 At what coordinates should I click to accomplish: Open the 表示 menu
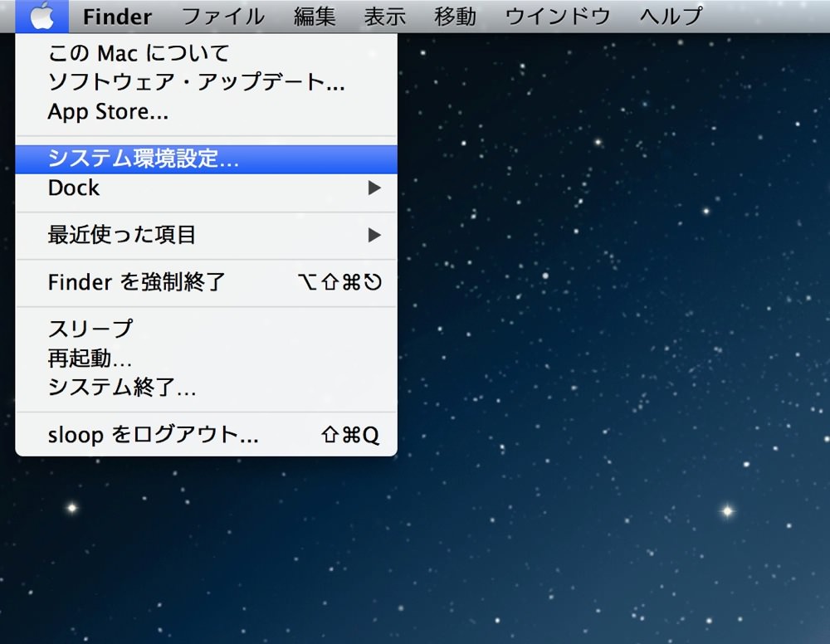(x=385, y=17)
